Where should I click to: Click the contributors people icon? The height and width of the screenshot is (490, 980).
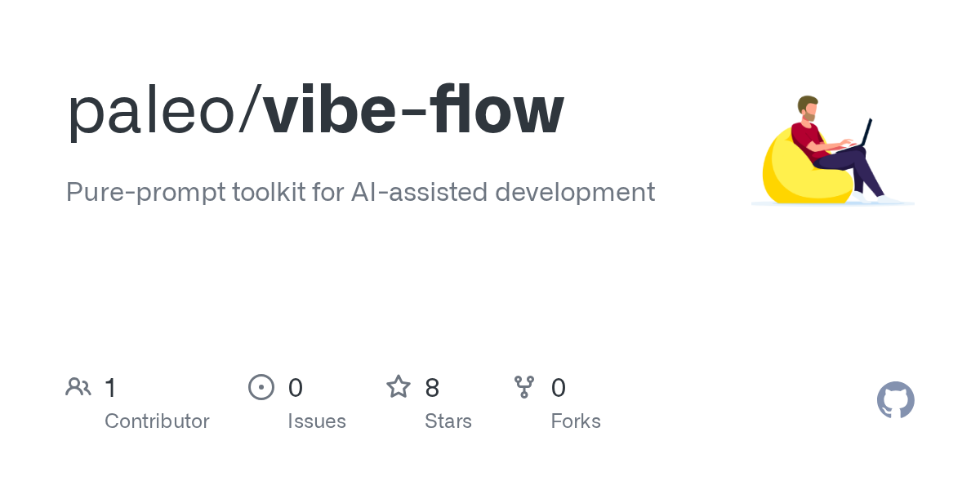[x=78, y=386]
